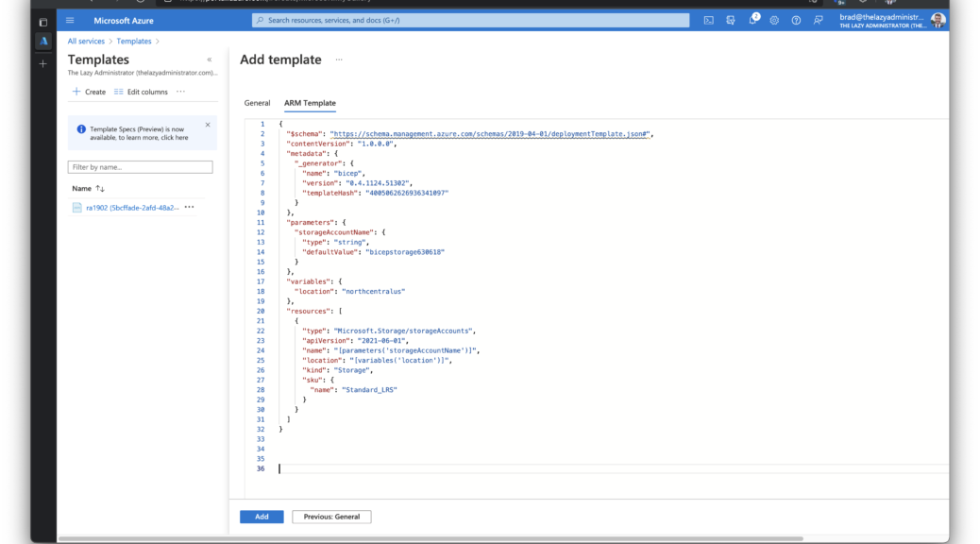Open the Directories and subscriptions filter icon
The height and width of the screenshot is (544, 980).
pos(731,21)
